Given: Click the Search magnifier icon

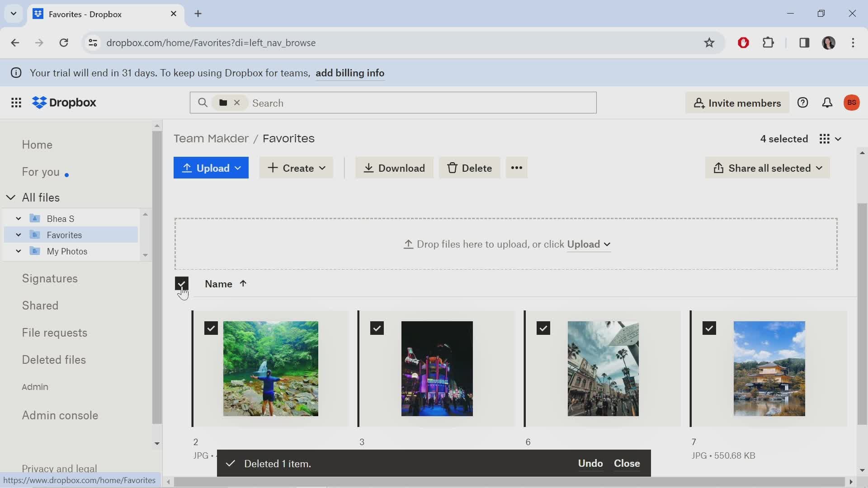Looking at the screenshot, I should (203, 103).
